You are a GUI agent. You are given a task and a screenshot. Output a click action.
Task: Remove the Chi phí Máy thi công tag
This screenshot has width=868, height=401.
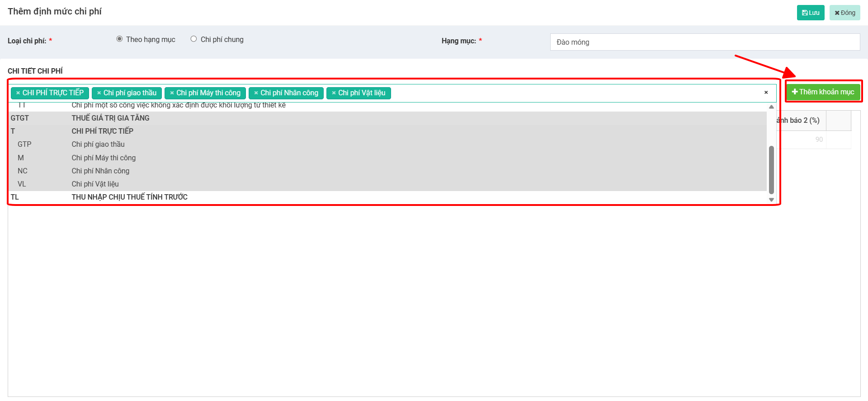pos(172,93)
